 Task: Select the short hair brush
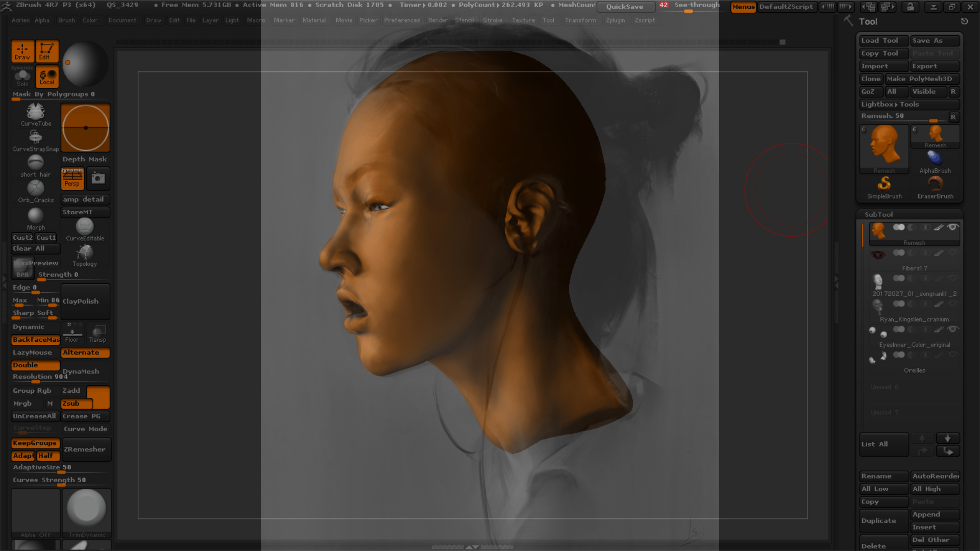[36, 166]
